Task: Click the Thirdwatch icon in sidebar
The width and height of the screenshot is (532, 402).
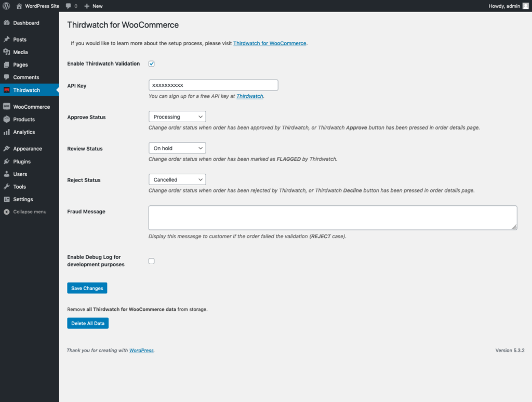Action: [x=7, y=90]
